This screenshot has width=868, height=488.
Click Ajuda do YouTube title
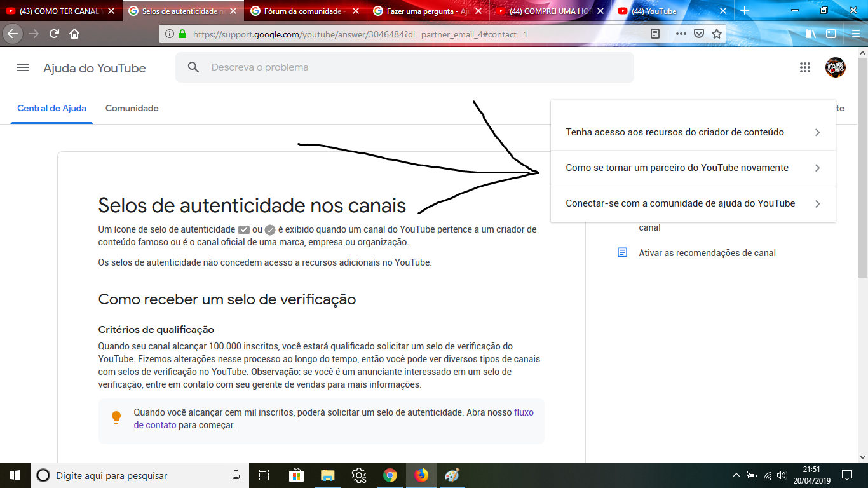pos(95,68)
